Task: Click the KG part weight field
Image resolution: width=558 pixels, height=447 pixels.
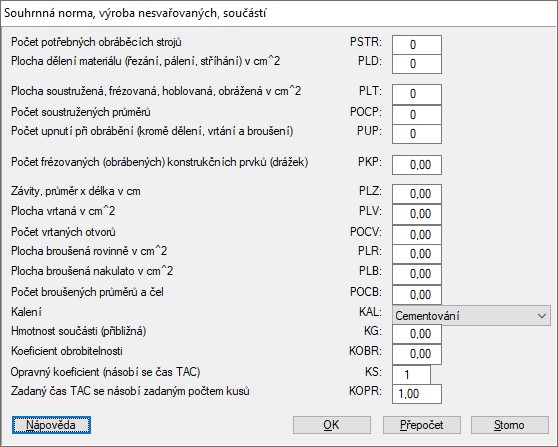Action: 417,334
